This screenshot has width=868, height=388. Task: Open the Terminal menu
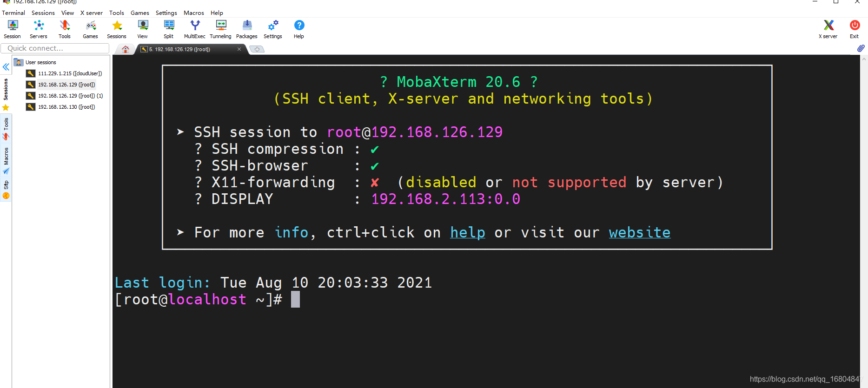pos(13,13)
